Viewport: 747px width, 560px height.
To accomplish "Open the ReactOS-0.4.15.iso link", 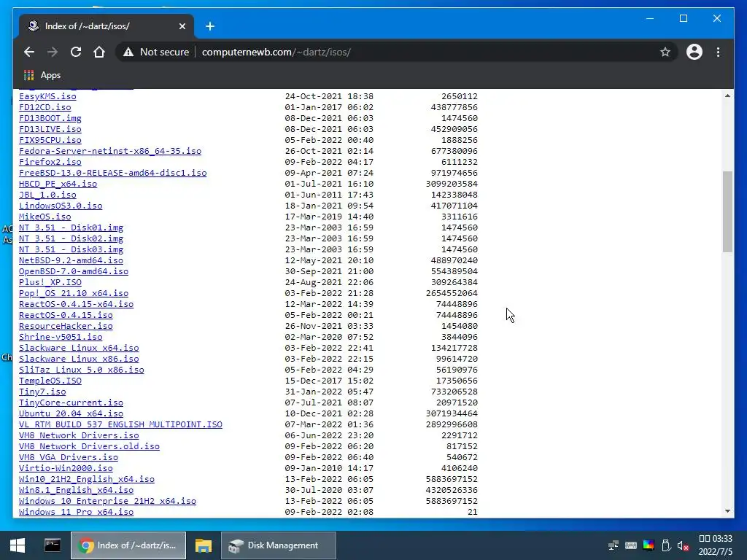I will click(x=66, y=315).
